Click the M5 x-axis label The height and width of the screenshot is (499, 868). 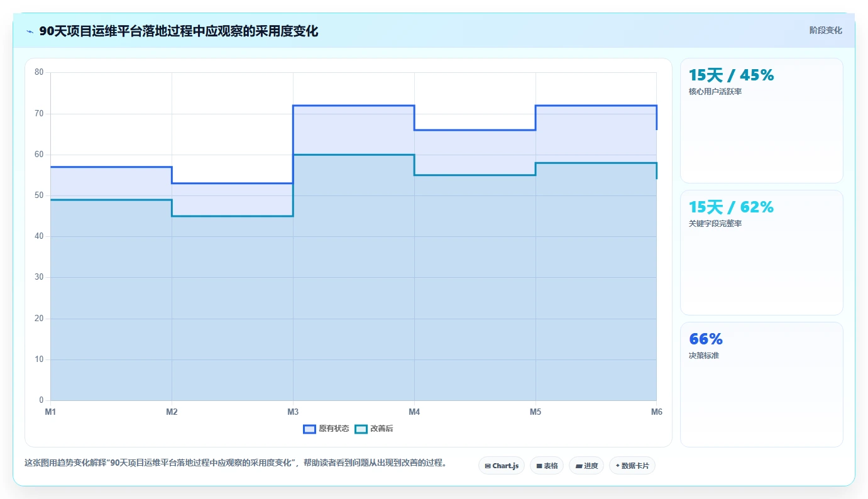pos(536,412)
